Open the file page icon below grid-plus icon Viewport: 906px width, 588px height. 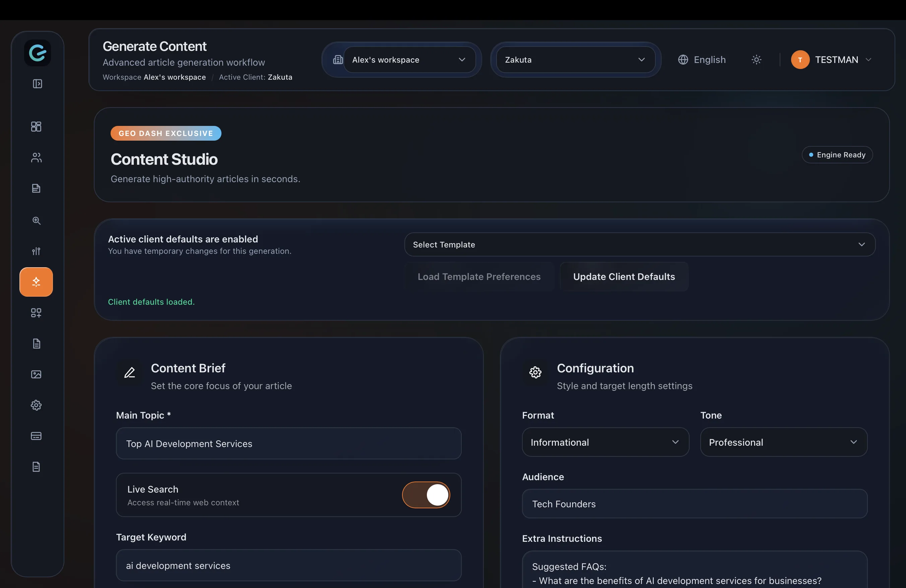36,344
